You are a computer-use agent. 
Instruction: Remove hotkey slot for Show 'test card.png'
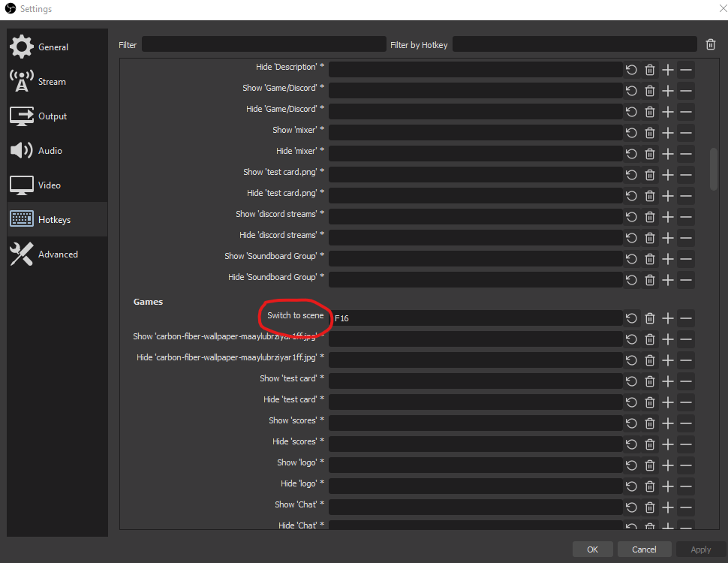coord(686,175)
